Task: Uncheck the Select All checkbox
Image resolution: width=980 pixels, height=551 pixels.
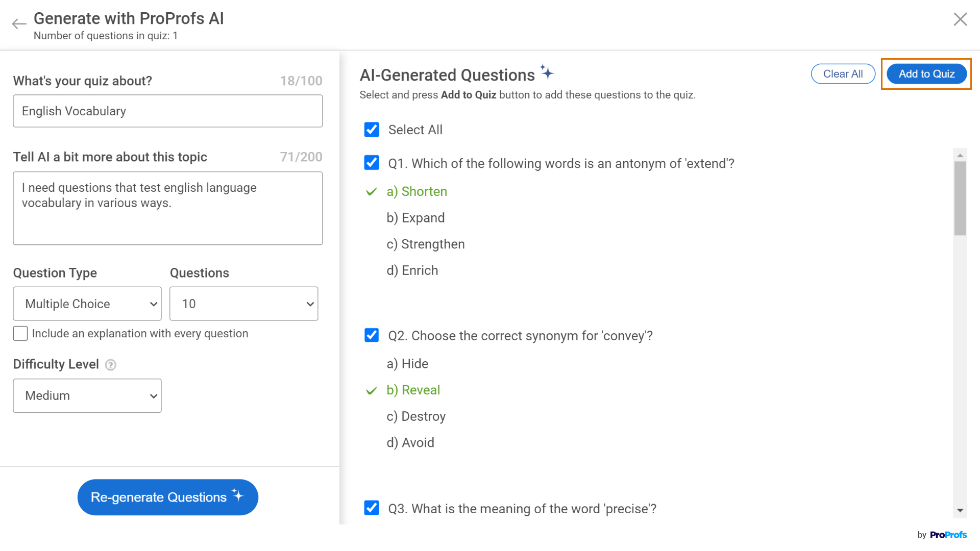Action: tap(372, 130)
